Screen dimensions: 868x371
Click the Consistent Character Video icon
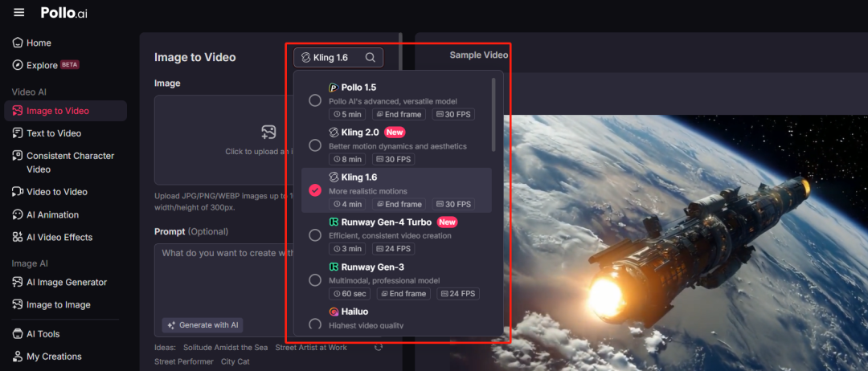18,156
